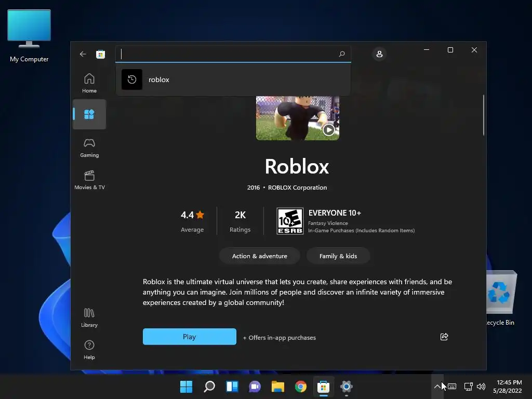Viewport: 532px width, 399px height.
Task: Click the ESRB 10+ rating badge
Action: pyautogui.click(x=290, y=221)
